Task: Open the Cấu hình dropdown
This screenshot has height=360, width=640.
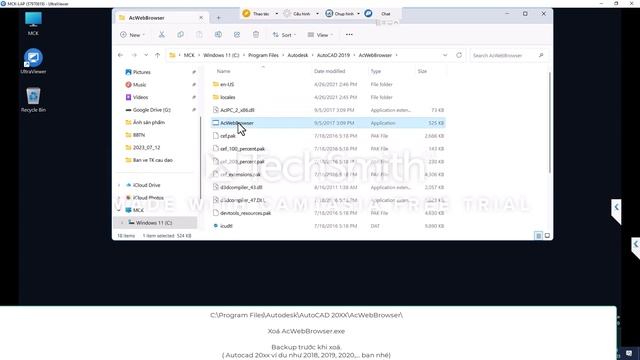Action: click(x=317, y=13)
